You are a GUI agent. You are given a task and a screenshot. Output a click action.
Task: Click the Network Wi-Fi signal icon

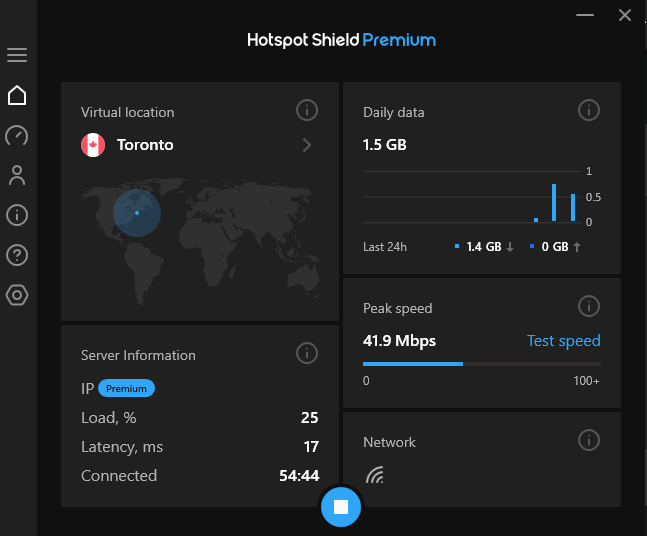tap(375, 474)
